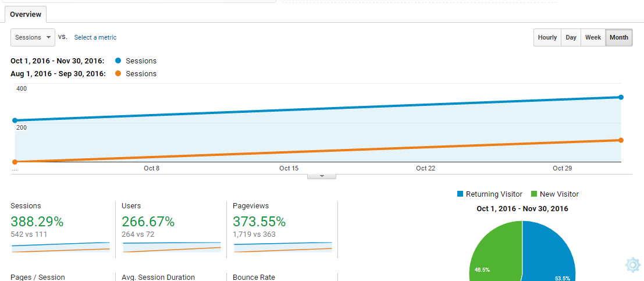The height and width of the screenshot is (281, 644).
Task: Click the orange line's starting data point
Action: click(15, 162)
